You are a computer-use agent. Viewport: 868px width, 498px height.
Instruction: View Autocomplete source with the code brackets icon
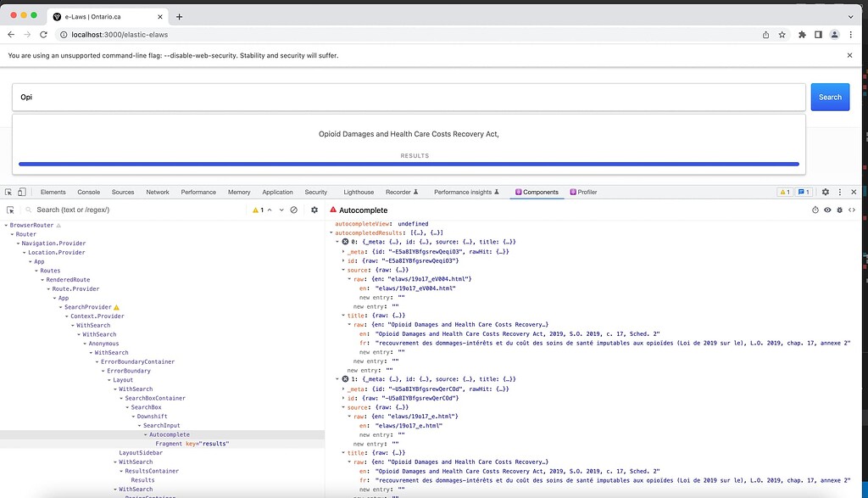coord(853,210)
